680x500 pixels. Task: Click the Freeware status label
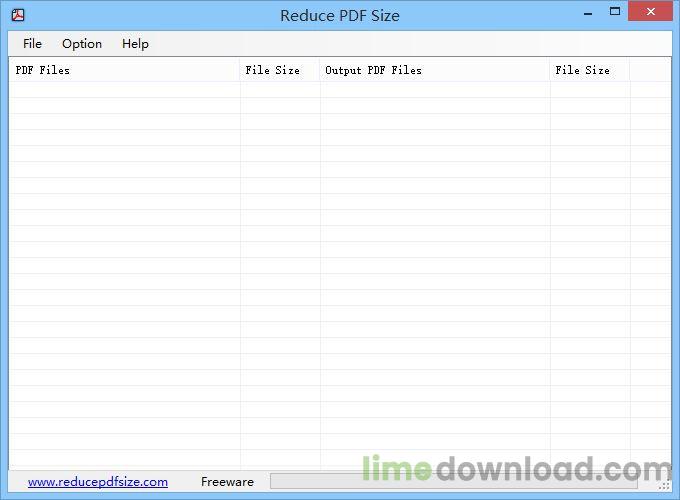[x=227, y=482]
